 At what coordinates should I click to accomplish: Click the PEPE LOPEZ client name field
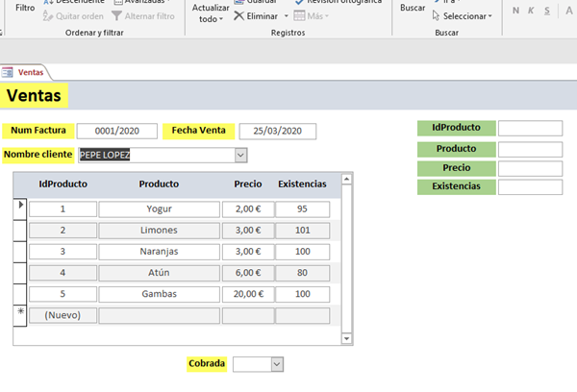[x=157, y=155]
